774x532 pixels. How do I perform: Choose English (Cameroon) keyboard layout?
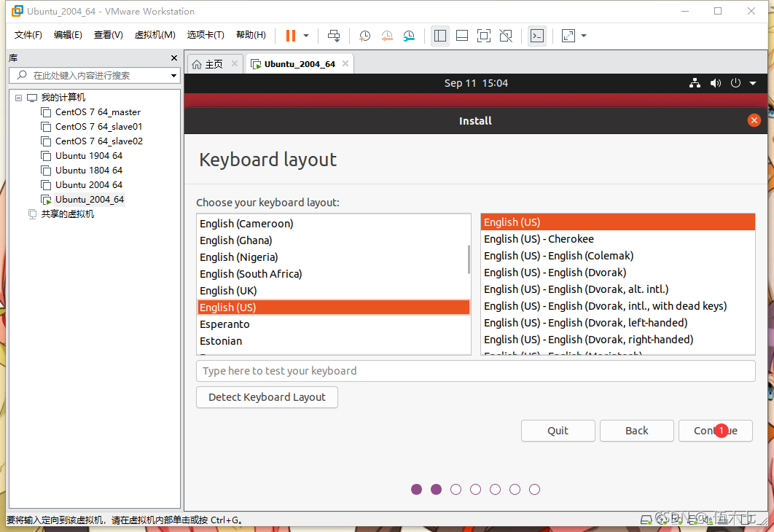coord(333,224)
